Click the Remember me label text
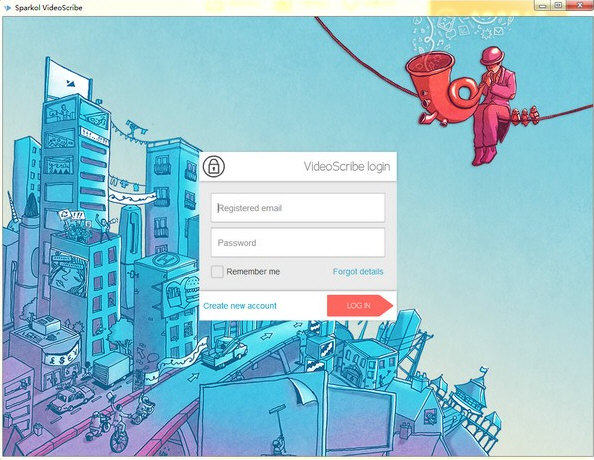 coord(253,272)
